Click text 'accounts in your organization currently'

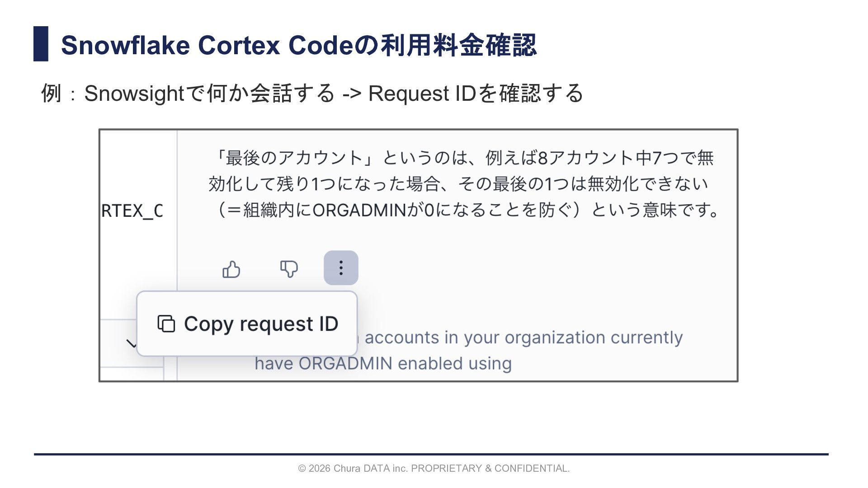524,337
